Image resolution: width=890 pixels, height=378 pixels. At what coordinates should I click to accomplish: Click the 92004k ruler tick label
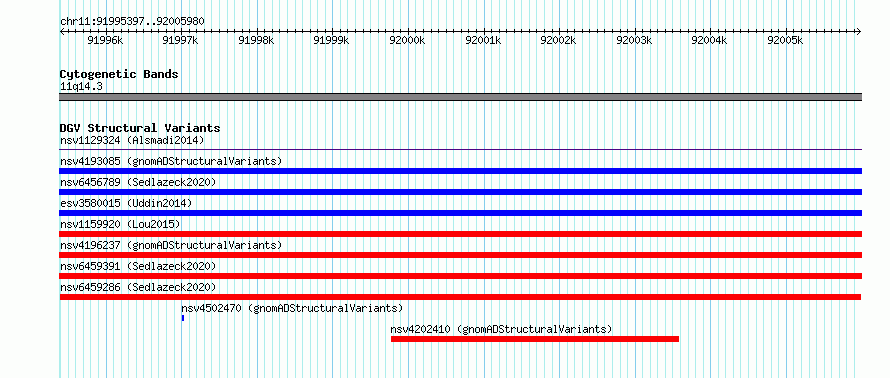709,40
